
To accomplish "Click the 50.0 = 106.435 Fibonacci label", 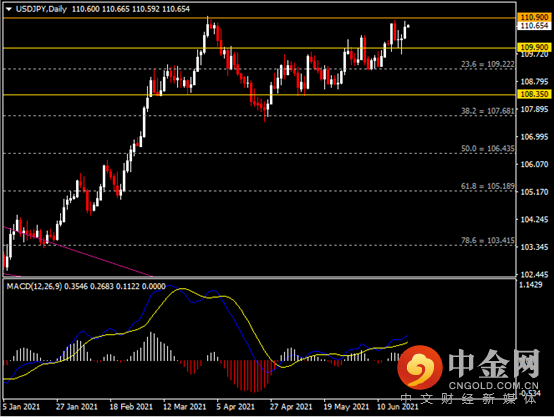I will 488,148.
